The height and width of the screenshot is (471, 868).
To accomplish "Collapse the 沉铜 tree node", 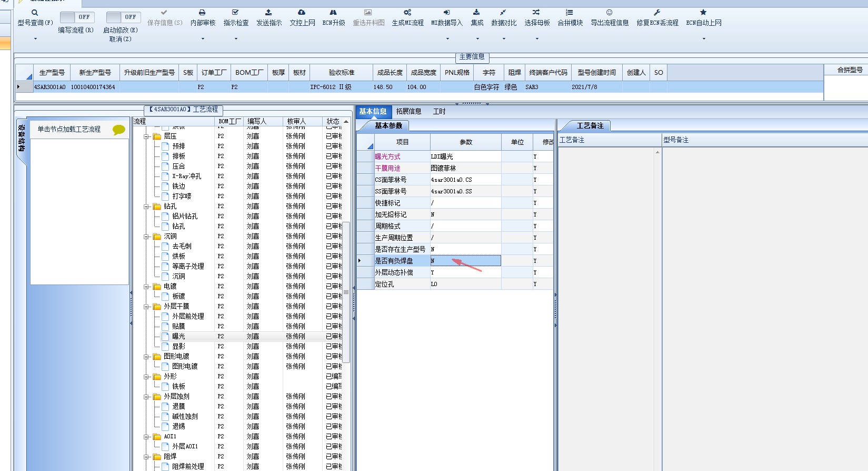I will click(x=147, y=237).
